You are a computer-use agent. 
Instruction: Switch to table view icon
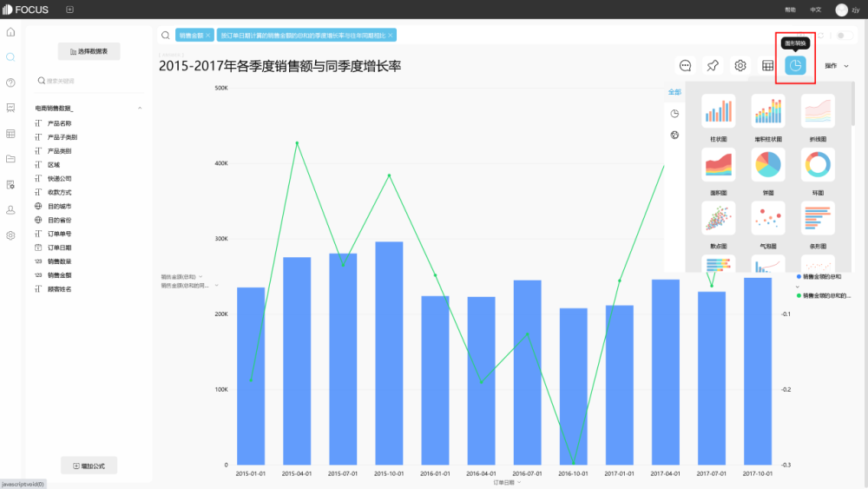click(x=768, y=66)
